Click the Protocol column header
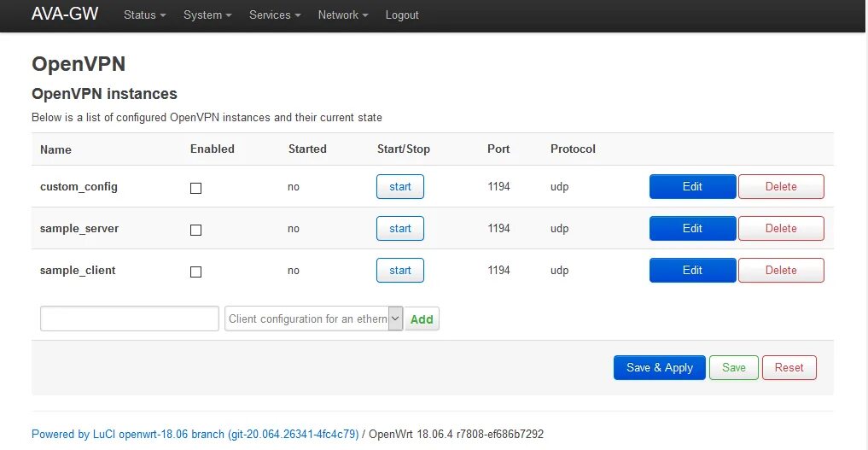This screenshot has height=450, width=868. [573, 149]
